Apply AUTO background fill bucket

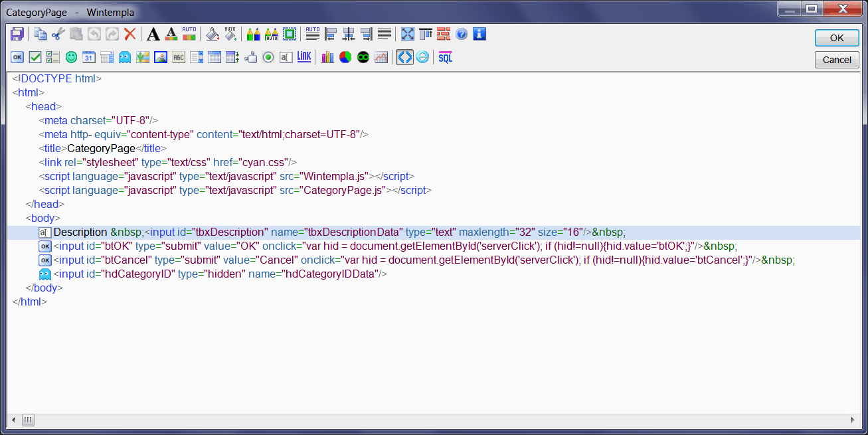tap(230, 34)
